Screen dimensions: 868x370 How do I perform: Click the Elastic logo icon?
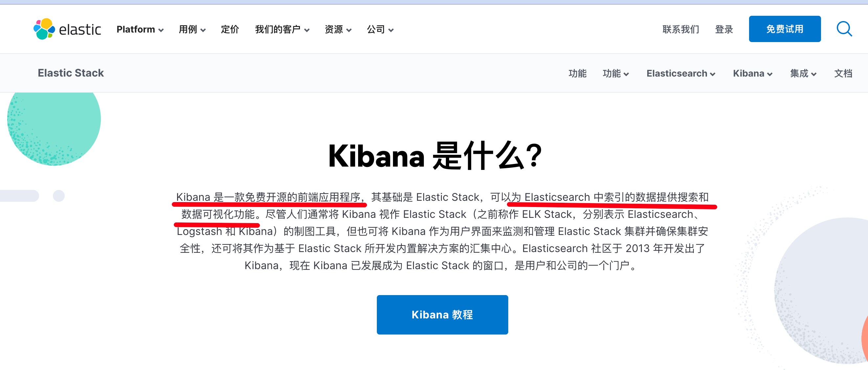point(44,29)
